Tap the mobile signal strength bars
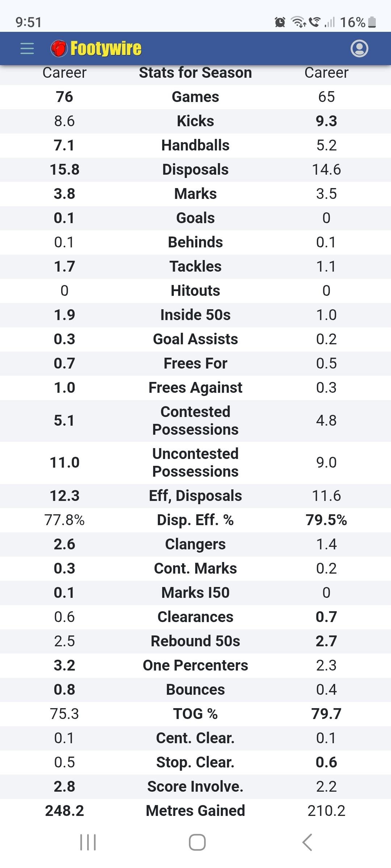 tap(329, 22)
